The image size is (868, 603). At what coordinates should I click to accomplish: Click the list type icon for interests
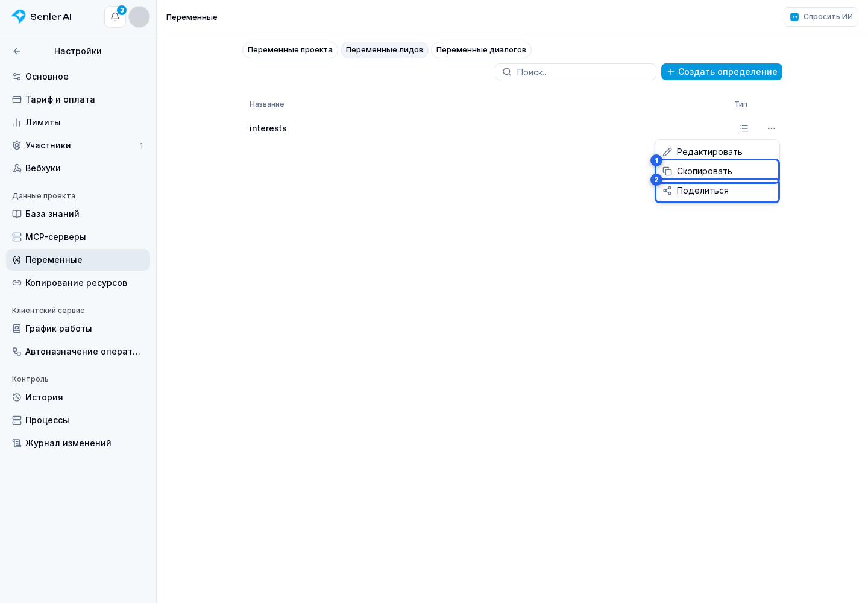[744, 128]
